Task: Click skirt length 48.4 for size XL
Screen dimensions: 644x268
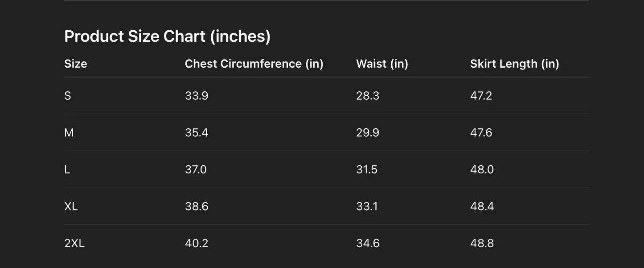Action: pyautogui.click(x=482, y=207)
